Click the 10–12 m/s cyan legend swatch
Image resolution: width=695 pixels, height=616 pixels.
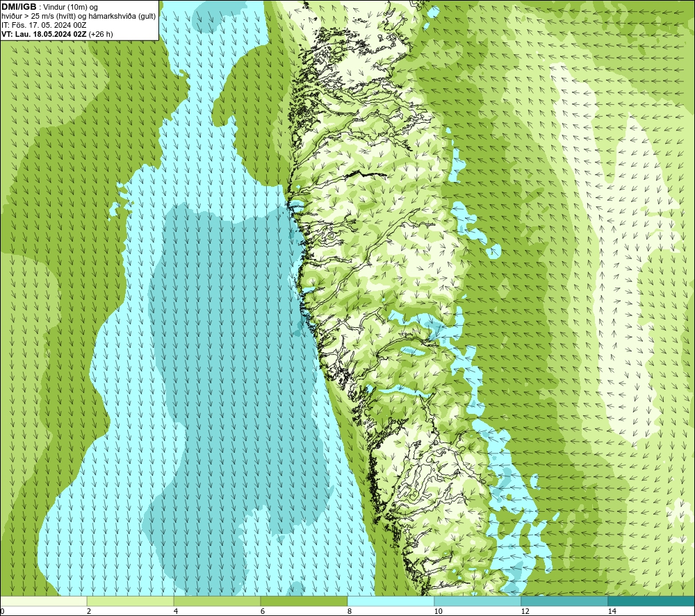pyautogui.click(x=478, y=601)
